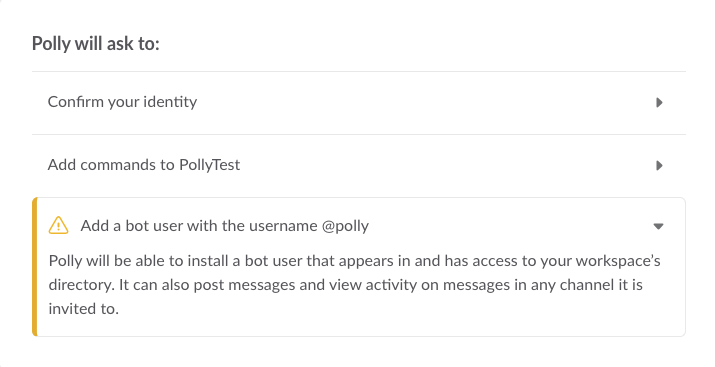Click the yellow accent bar of warning card
This screenshot has width=715, height=367.
point(35,267)
